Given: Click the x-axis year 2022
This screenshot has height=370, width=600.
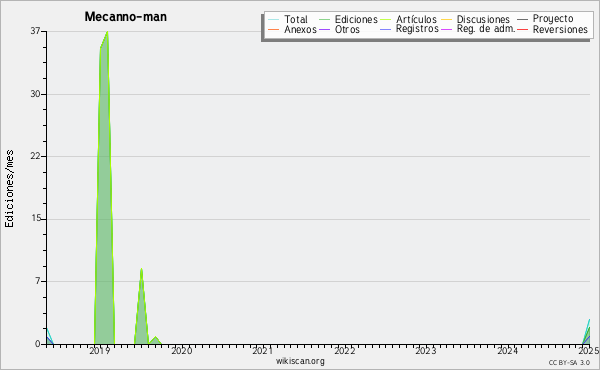Looking at the screenshot, I should (344, 351).
